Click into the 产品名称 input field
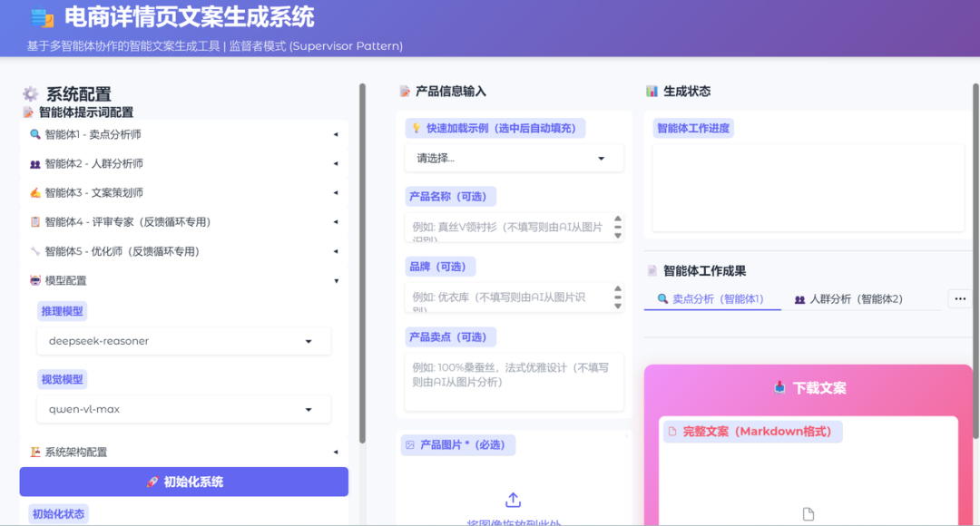Screen dimensions: 980x526 [x=514, y=227]
